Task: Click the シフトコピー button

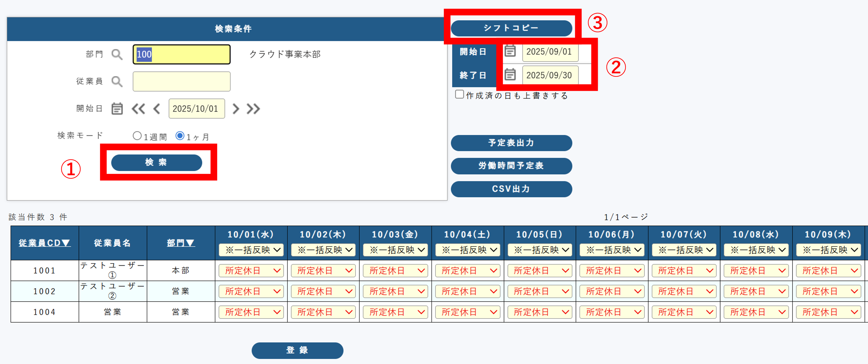Action: tap(511, 28)
